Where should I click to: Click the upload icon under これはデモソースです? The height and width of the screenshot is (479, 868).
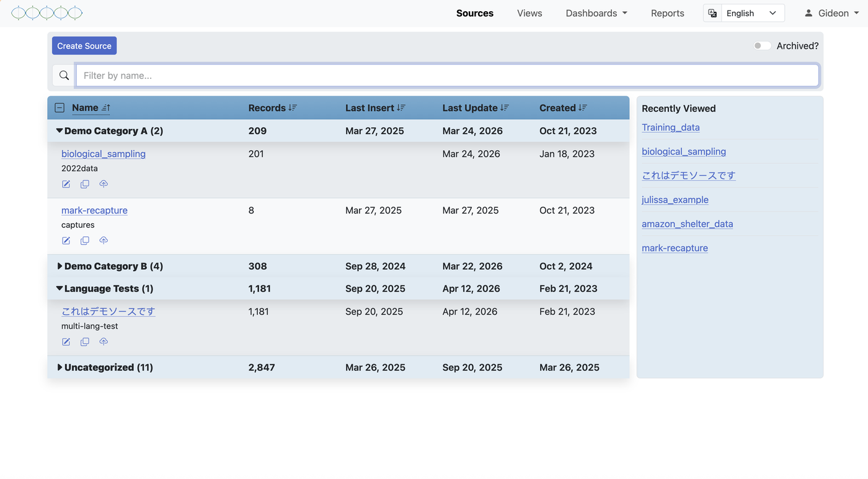coord(104,341)
